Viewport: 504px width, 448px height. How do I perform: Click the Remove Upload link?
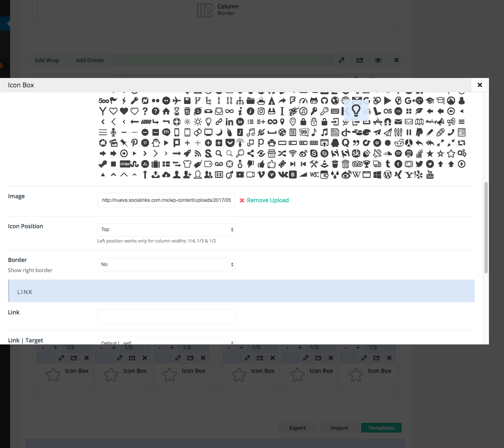[x=267, y=200]
